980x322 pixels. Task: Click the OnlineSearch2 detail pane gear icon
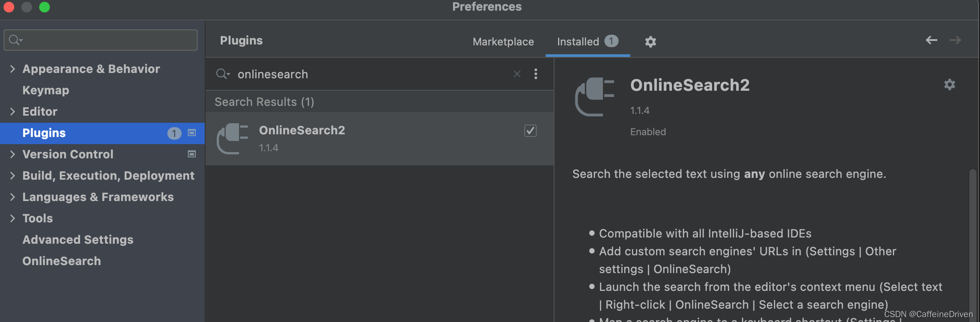click(950, 85)
